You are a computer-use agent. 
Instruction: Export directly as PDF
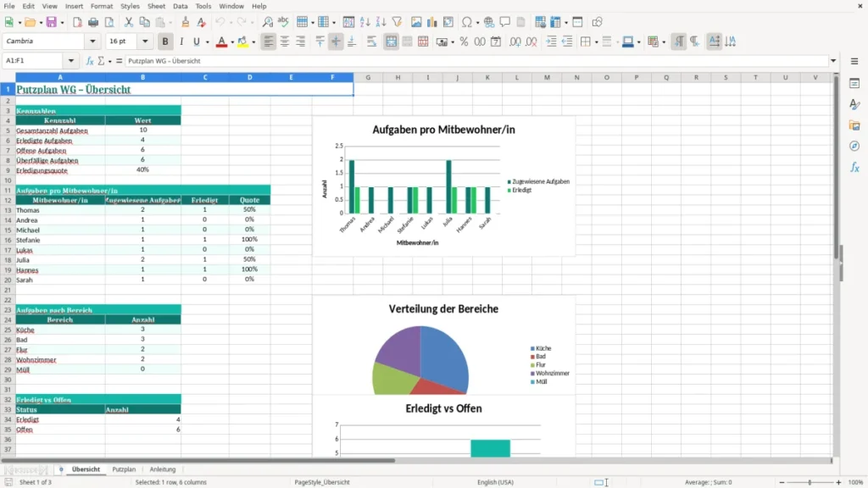(77, 22)
